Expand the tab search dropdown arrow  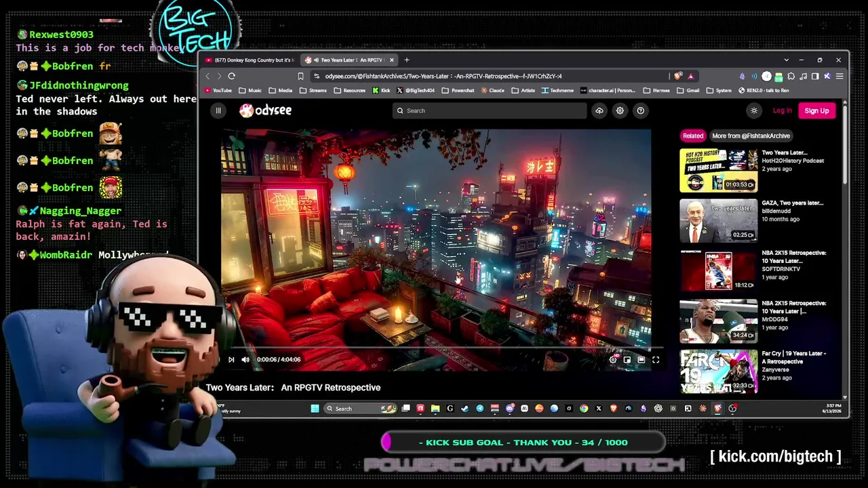(786, 60)
